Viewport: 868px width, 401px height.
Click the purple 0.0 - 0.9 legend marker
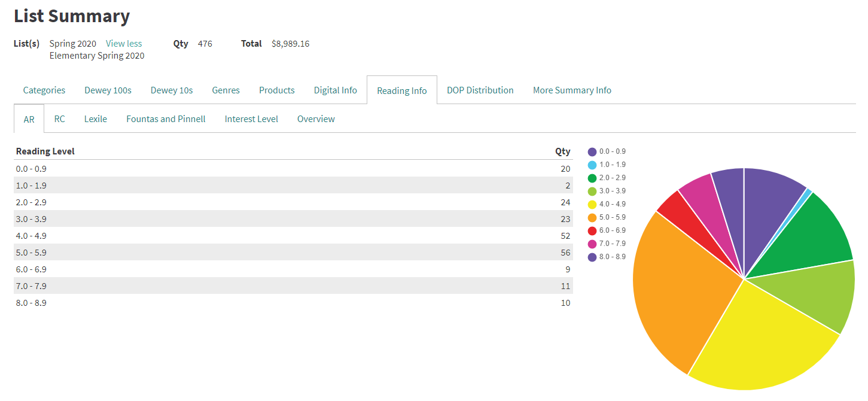pos(592,151)
